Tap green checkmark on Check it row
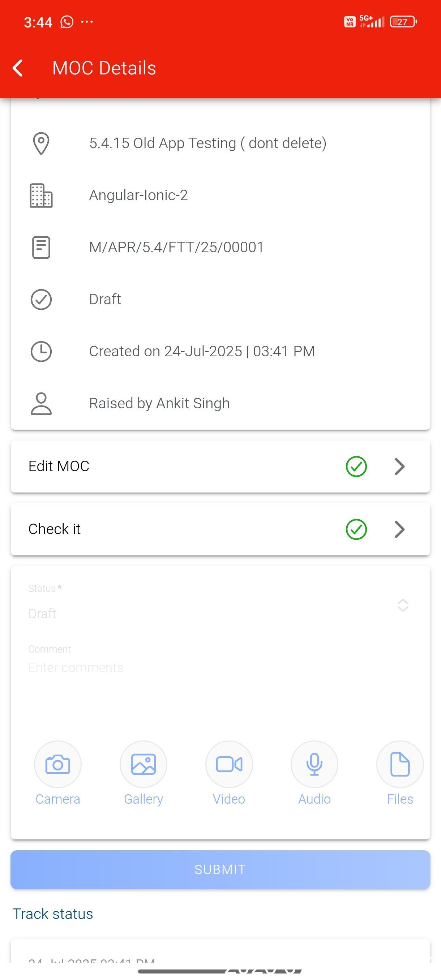Image resolution: width=441 pixels, height=980 pixels. (356, 529)
